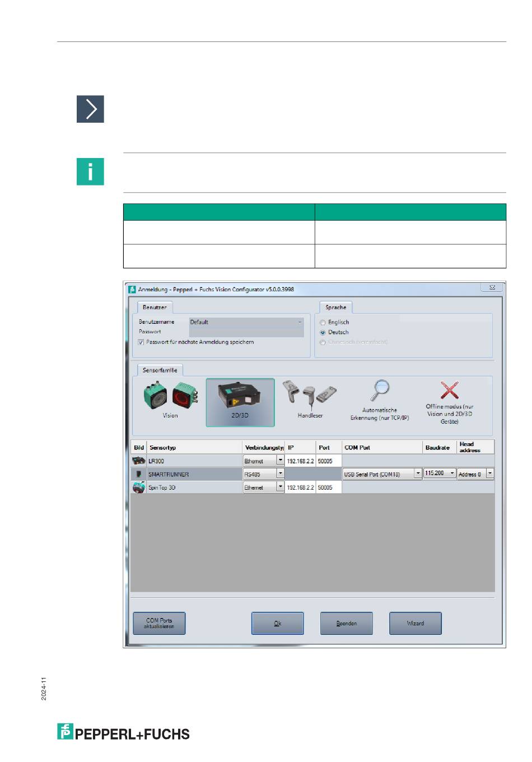Switch to the Benutzer tab

(x=155, y=307)
